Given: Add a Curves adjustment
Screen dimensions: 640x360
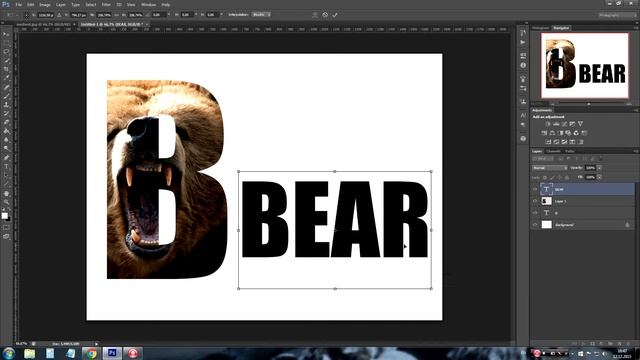Looking at the screenshot, I should tap(564, 124).
